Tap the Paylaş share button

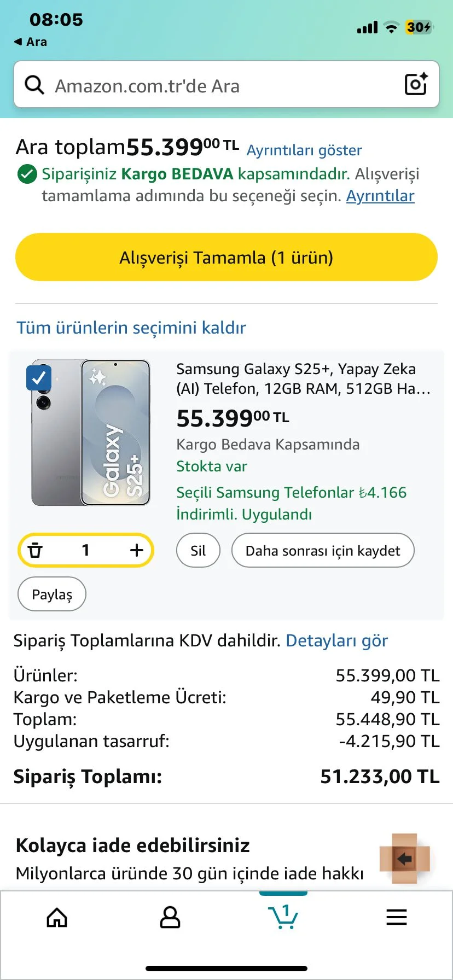pos(52,594)
